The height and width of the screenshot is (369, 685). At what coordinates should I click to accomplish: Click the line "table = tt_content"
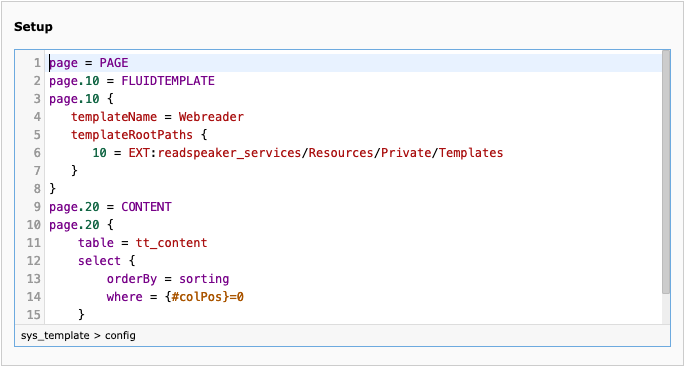[142, 242]
